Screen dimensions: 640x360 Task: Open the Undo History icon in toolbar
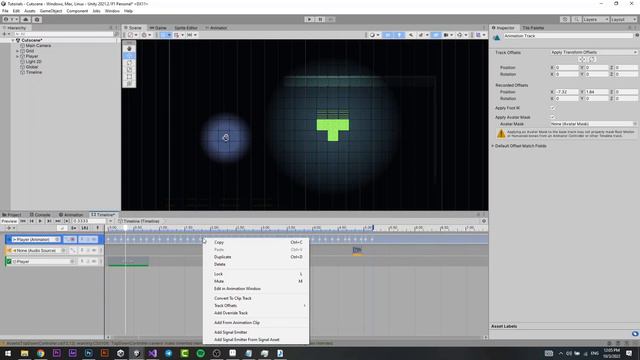pos(565,19)
